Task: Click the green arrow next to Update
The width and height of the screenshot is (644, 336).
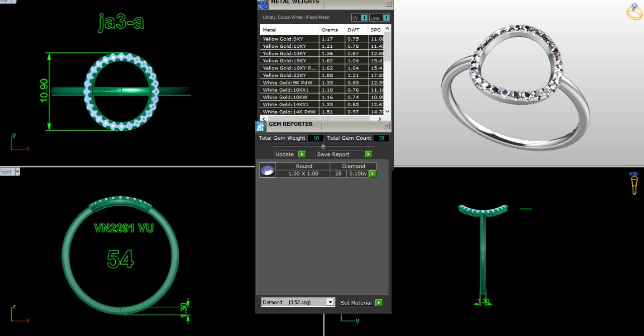Action: tap(302, 154)
